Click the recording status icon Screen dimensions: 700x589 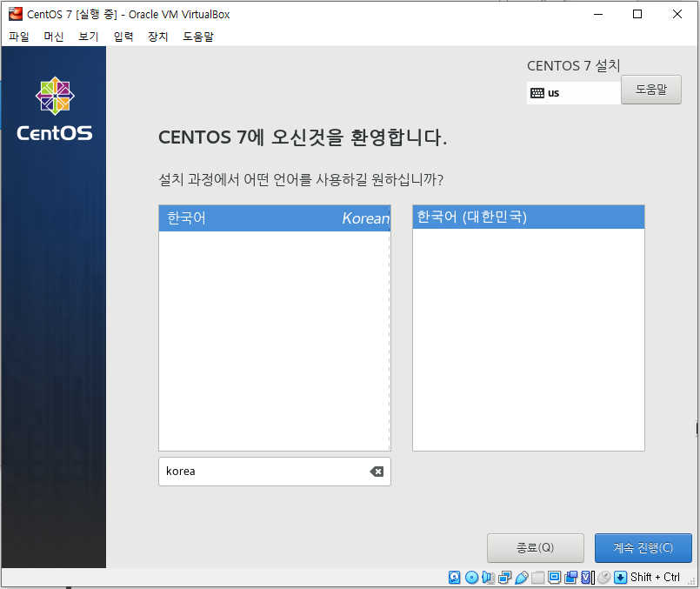pos(571,578)
